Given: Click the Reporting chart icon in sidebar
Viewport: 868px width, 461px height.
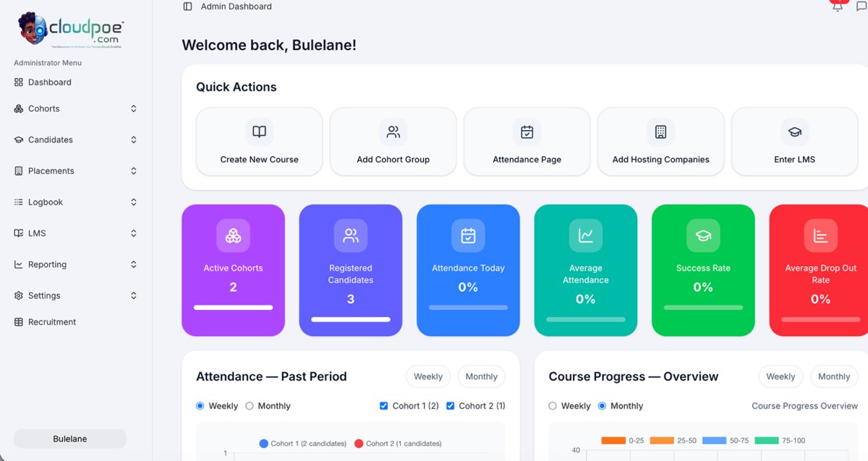Looking at the screenshot, I should (19, 264).
